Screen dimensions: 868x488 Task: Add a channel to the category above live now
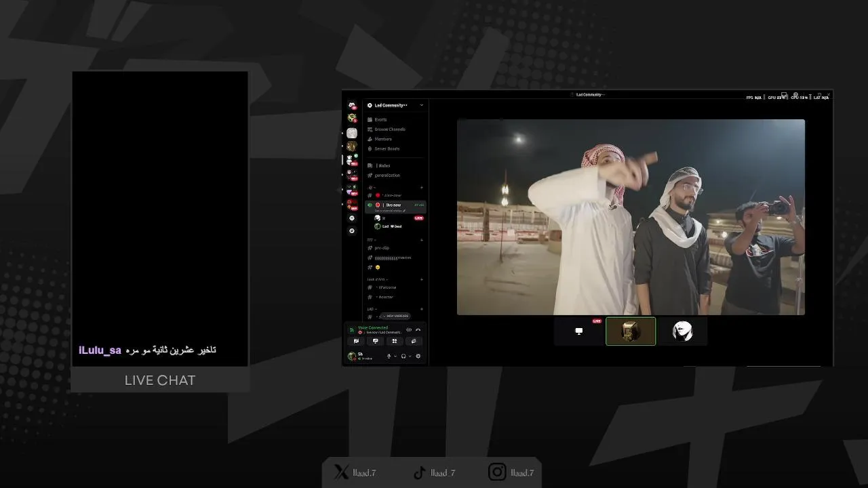click(x=422, y=188)
